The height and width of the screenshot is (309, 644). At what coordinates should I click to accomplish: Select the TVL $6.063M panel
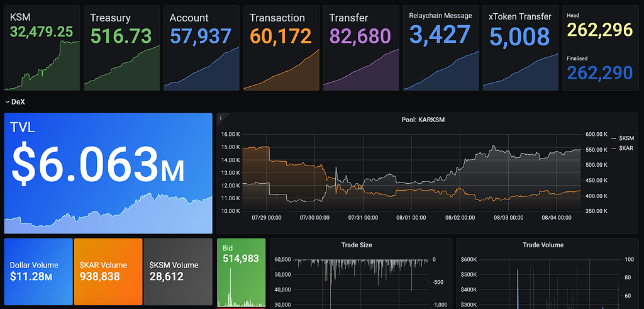pyautogui.click(x=108, y=174)
